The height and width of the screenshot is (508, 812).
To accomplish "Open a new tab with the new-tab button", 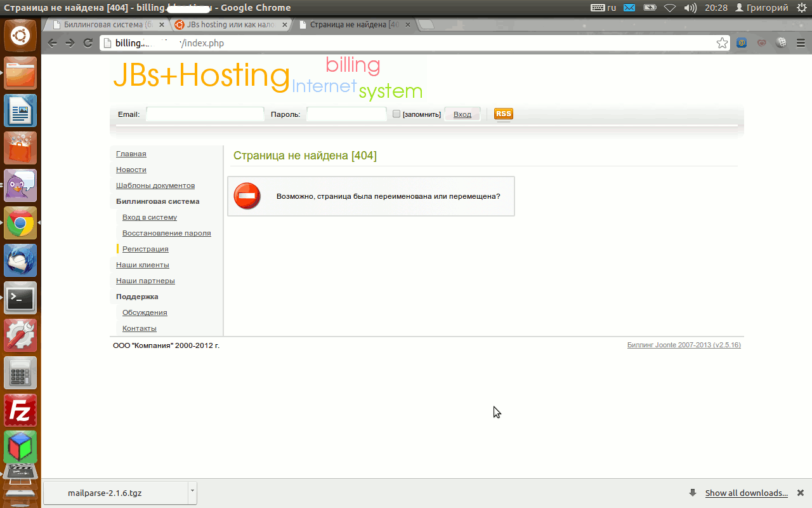I will click(427, 25).
